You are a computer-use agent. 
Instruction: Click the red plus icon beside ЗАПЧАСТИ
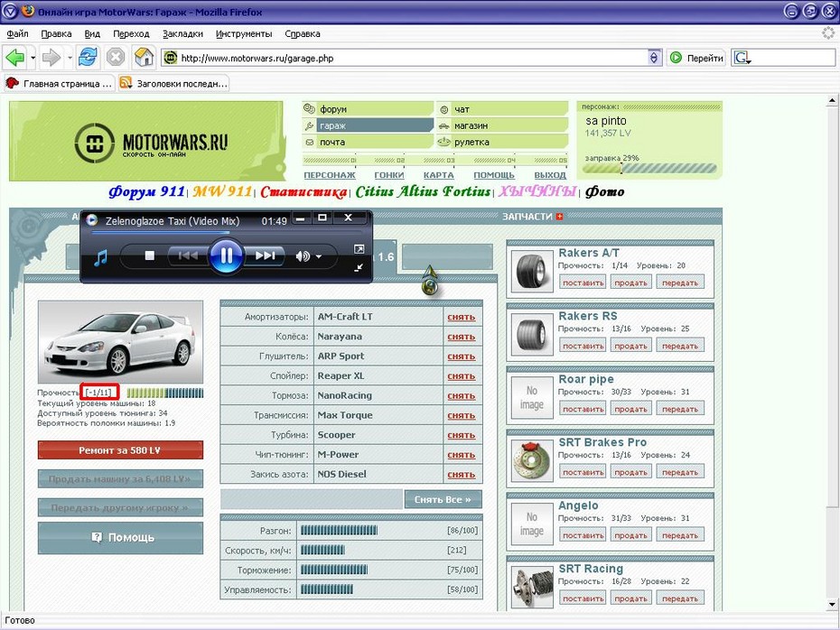click(x=560, y=217)
